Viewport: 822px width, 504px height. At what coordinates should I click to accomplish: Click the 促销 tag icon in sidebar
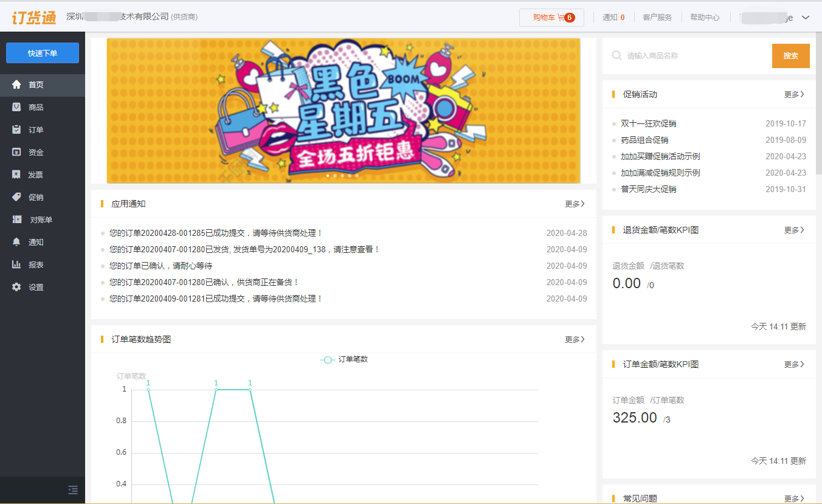[16, 197]
